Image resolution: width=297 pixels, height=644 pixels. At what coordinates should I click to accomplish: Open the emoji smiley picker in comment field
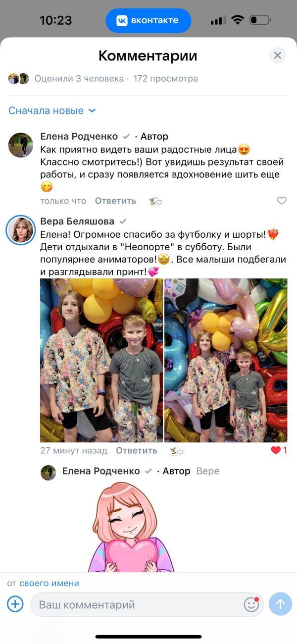point(251,604)
